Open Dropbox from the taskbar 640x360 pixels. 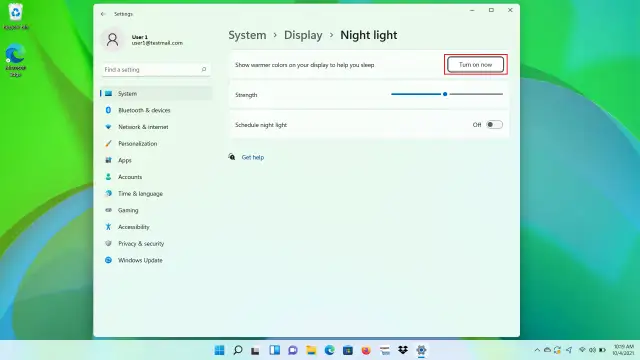[x=403, y=350]
